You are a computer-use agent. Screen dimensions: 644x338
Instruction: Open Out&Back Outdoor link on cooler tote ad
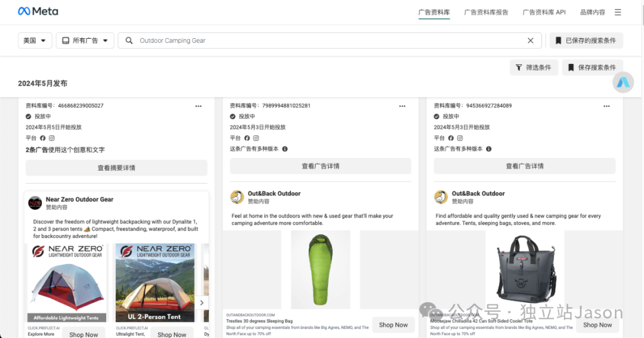(478, 193)
